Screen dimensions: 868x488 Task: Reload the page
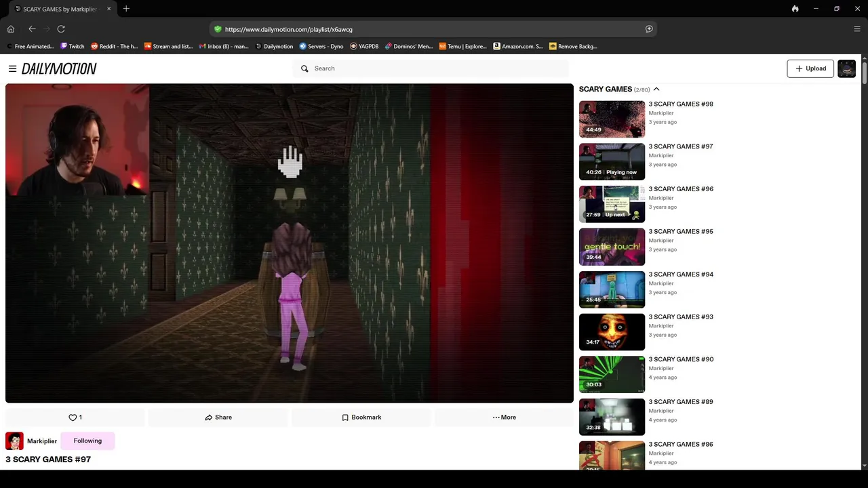pos(61,29)
